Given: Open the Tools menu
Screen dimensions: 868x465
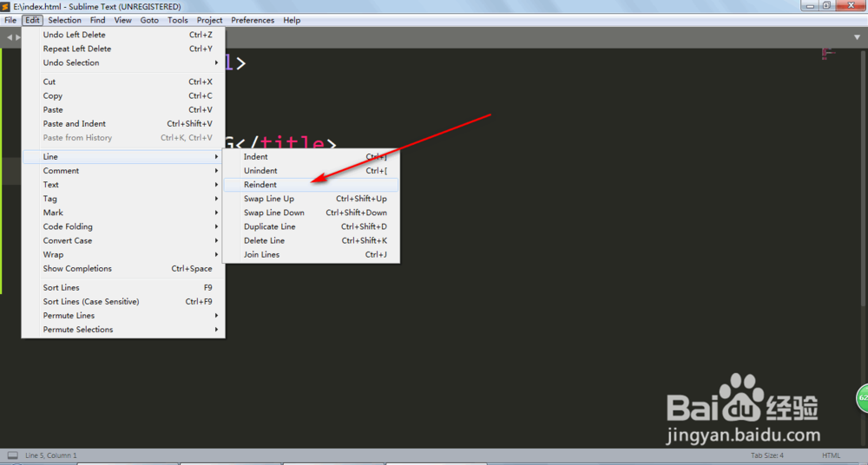Looking at the screenshot, I should coord(178,20).
